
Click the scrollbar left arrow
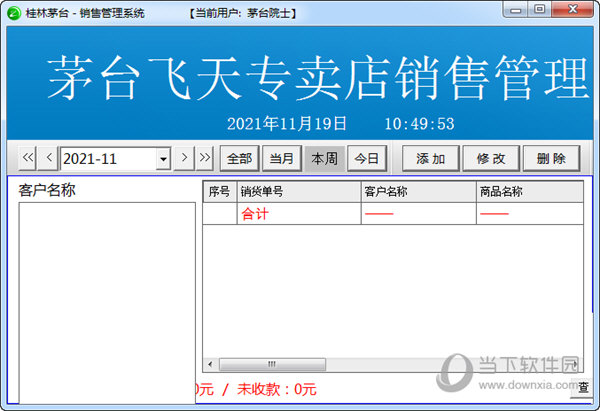(210, 364)
